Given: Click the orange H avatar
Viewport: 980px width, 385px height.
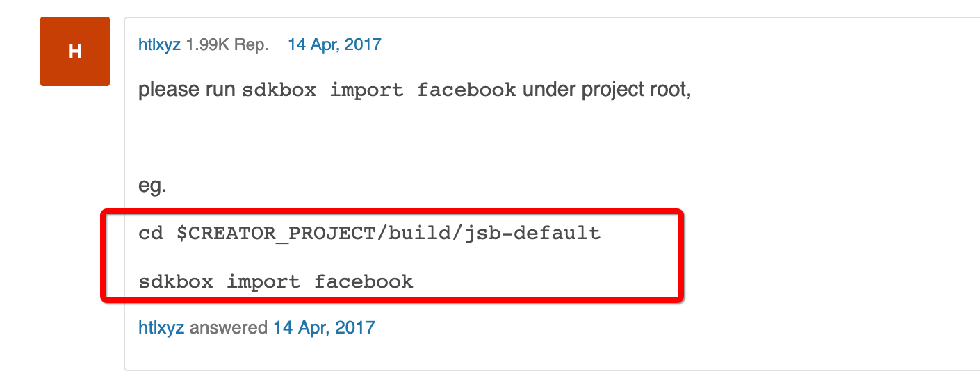Looking at the screenshot, I should [x=75, y=51].
